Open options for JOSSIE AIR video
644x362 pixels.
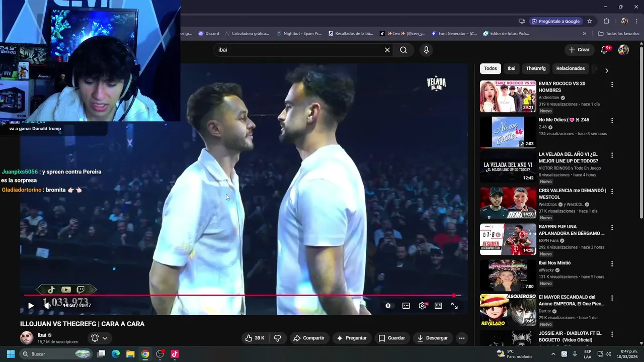coord(612,334)
